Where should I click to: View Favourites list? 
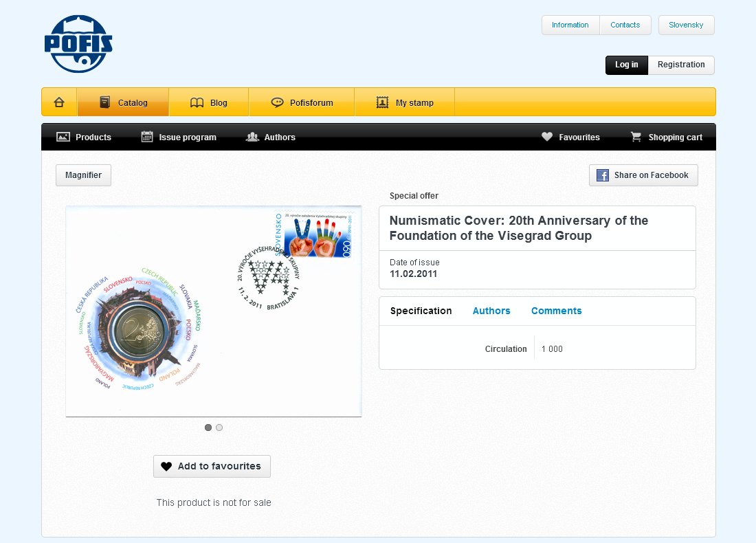pyautogui.click(x=571, y=137)
